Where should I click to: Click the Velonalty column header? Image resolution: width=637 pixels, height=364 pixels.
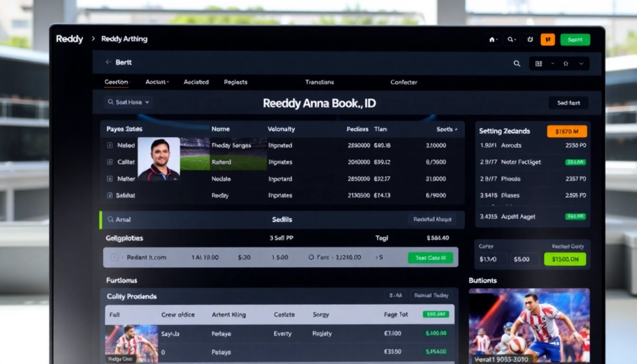coord(281,129)
